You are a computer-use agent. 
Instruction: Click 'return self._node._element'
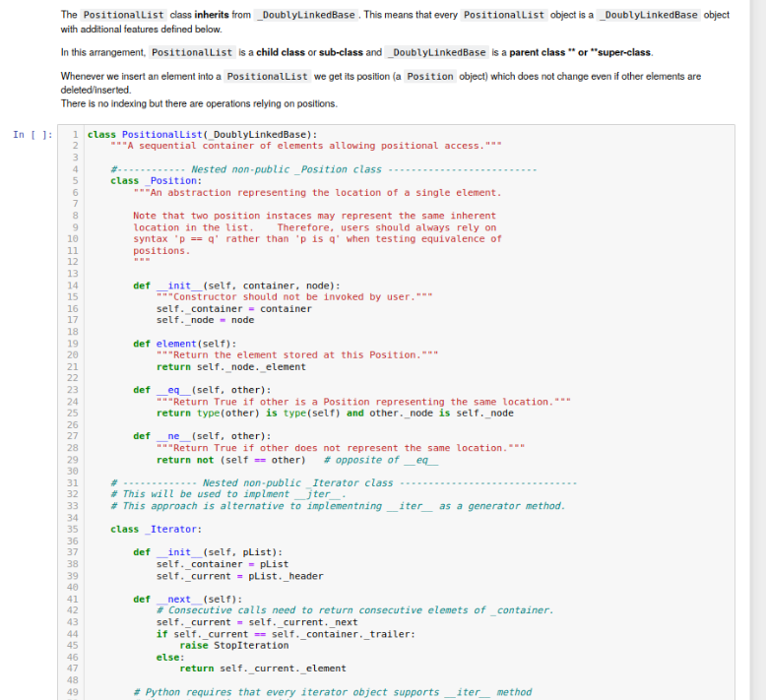pos(231,367)
